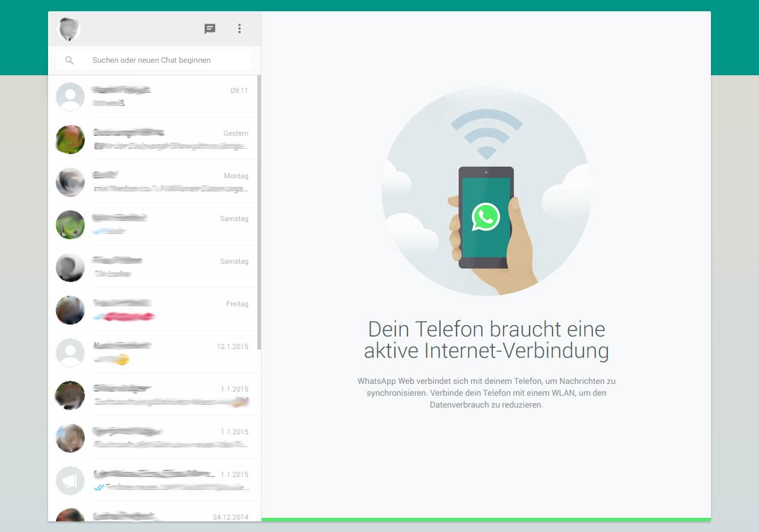Focus the 'Suchen oder neuen Chat beginnen' field
The image size is (759, 532).
[153, 60]
